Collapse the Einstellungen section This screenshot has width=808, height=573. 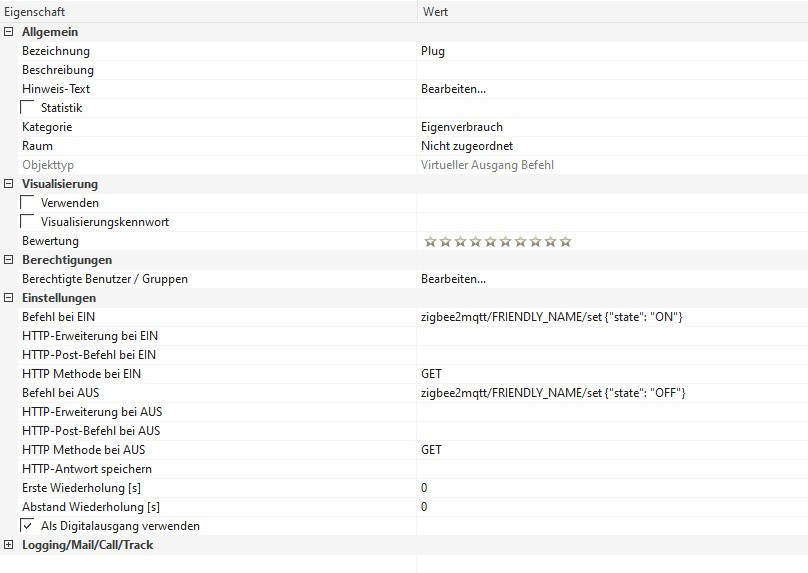(9, 298)
